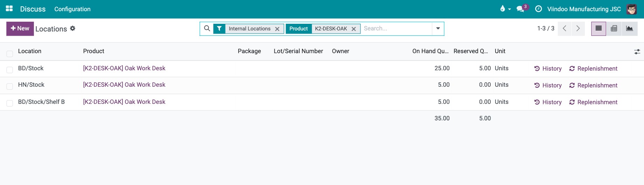Open Replenishment for BD/Stock/Shelf B row

tap(593, 102)
